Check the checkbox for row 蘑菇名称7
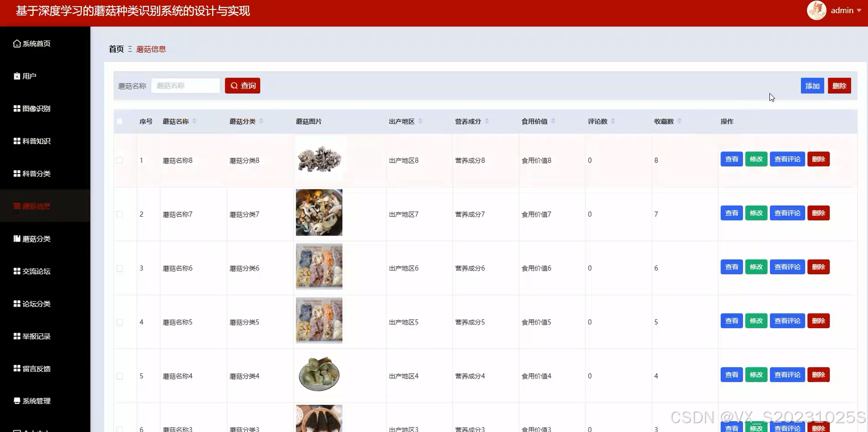Screen dimensions: 868x432 [119, 214]
